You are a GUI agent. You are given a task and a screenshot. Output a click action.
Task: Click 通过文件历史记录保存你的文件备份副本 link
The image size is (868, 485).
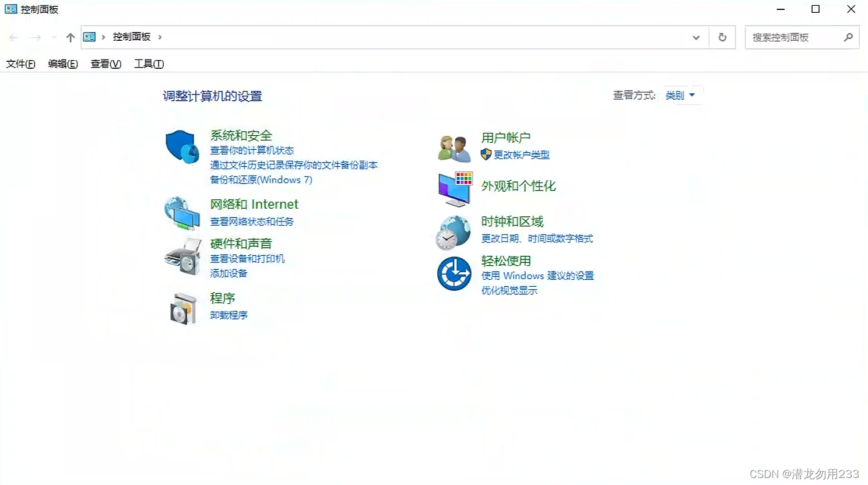294,165
